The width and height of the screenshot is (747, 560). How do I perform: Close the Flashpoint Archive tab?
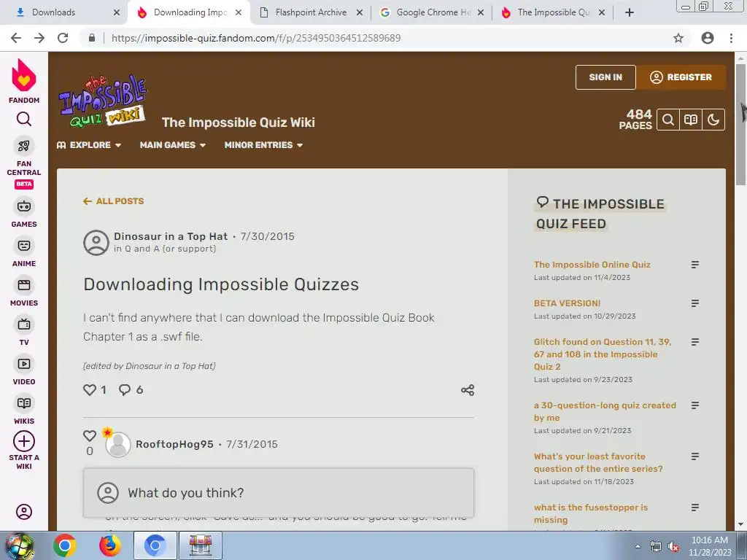(360, 13)
